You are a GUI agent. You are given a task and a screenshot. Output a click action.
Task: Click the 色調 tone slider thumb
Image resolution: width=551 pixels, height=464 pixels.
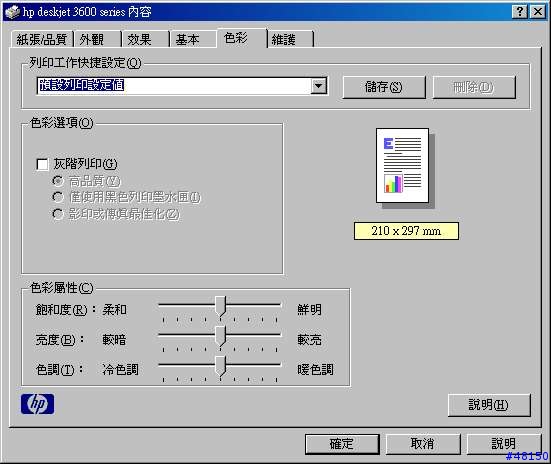pos(220,366)
